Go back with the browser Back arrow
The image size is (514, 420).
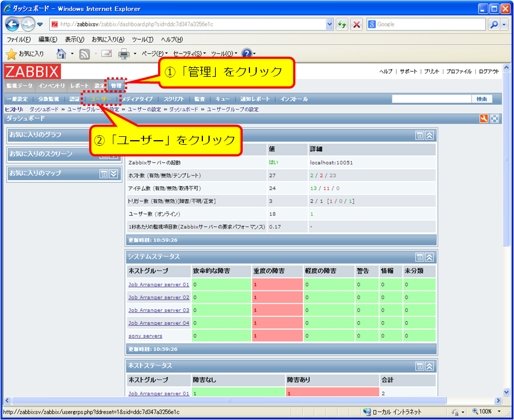click(12, 24)
